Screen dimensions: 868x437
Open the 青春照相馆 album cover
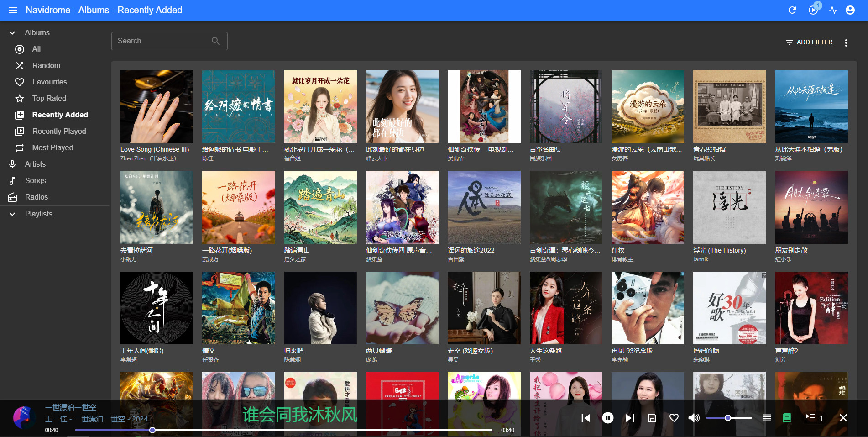[x=729, y=106]
